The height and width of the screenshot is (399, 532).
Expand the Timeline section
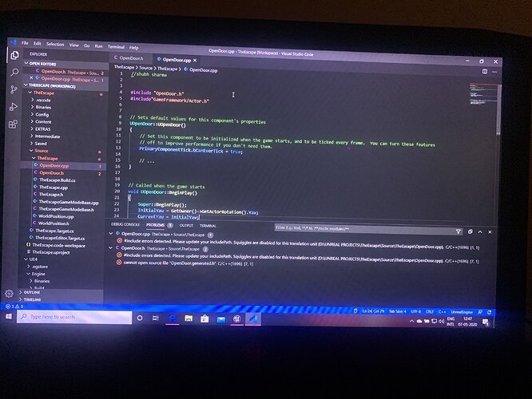(32, 300)
